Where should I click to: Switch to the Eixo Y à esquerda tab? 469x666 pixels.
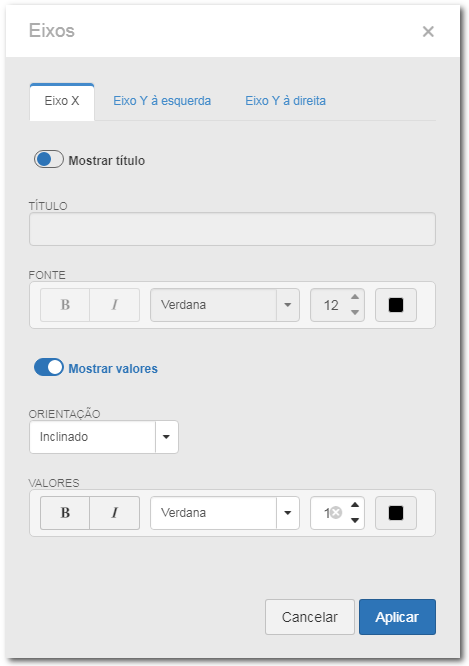pos(162,101)
